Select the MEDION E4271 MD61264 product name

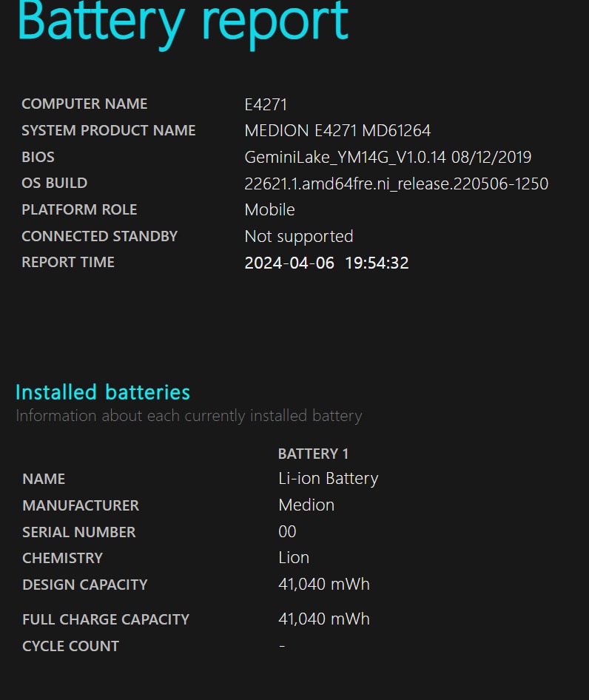tap(337, 131)
